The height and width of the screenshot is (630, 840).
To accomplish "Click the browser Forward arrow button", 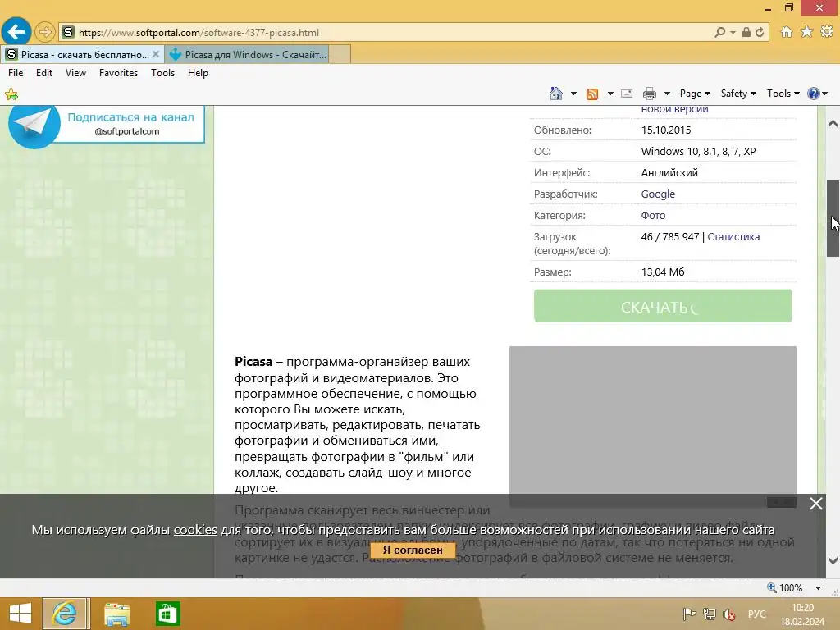I will pyautogui.click(x=45, y=32).
